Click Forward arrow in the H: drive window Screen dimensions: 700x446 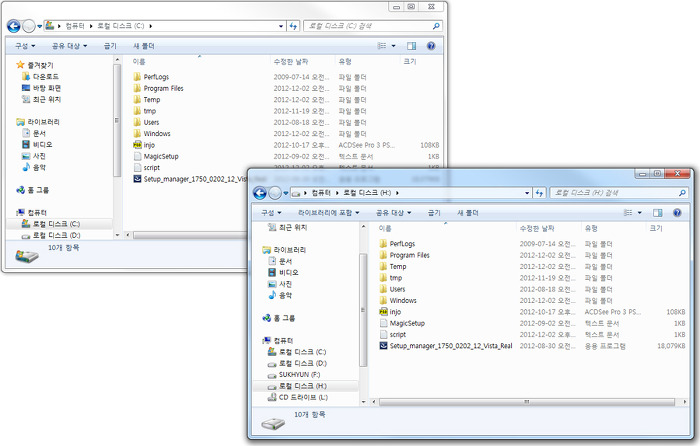pyautogui.click(x=275, y=193)
